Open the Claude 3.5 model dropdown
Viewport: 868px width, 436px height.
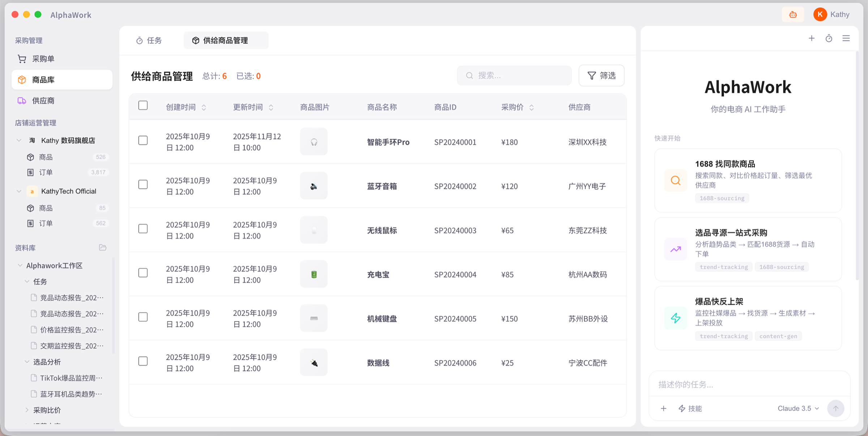pyautogui.click(x=798, y=409)
